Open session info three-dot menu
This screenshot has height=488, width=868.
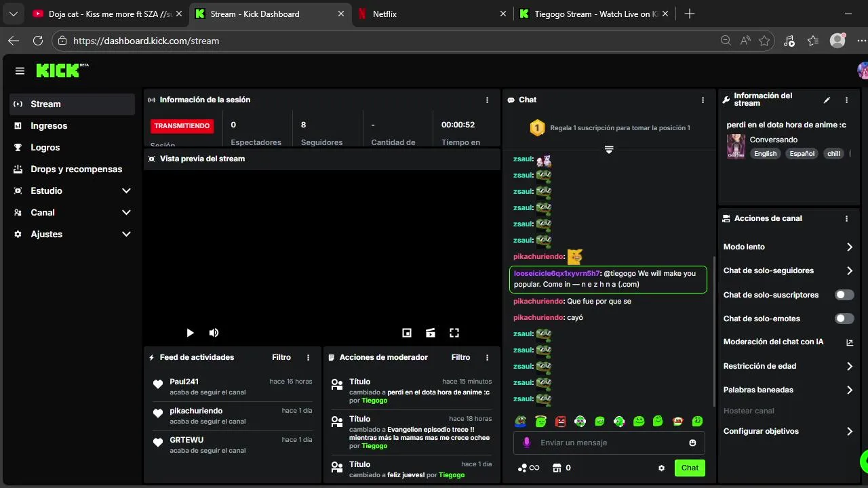click(x=487, y=100)
